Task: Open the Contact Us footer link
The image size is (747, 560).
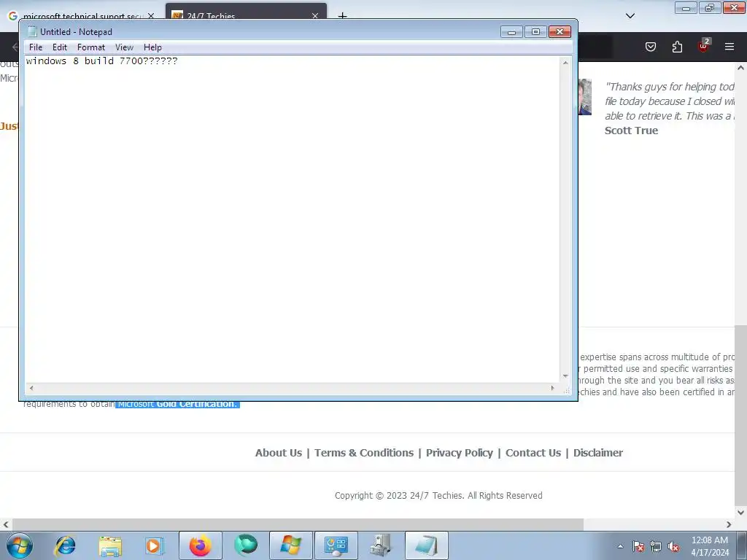Action: click(533, 453)
